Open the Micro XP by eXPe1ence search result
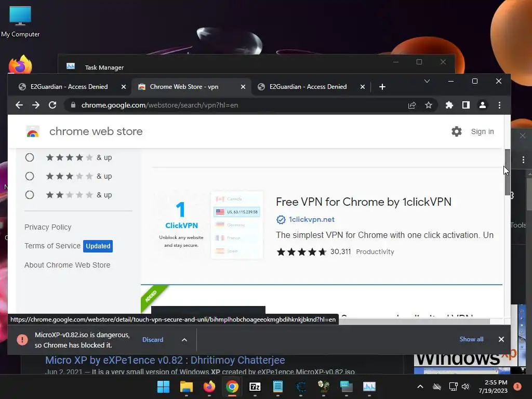The height and width of the screenshot is (399, 532). (x=165, y=360)
